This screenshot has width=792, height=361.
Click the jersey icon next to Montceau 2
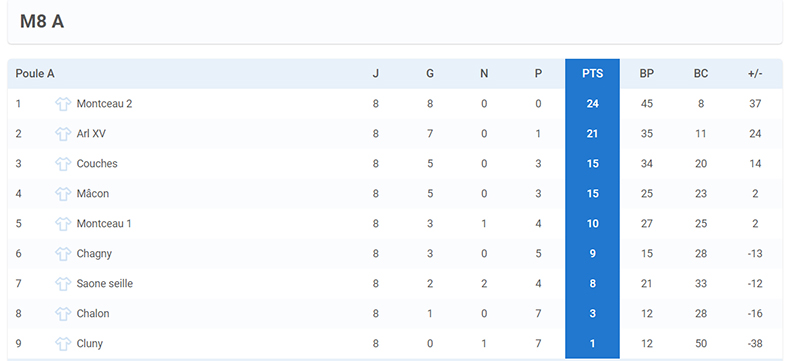click(63, 104)
